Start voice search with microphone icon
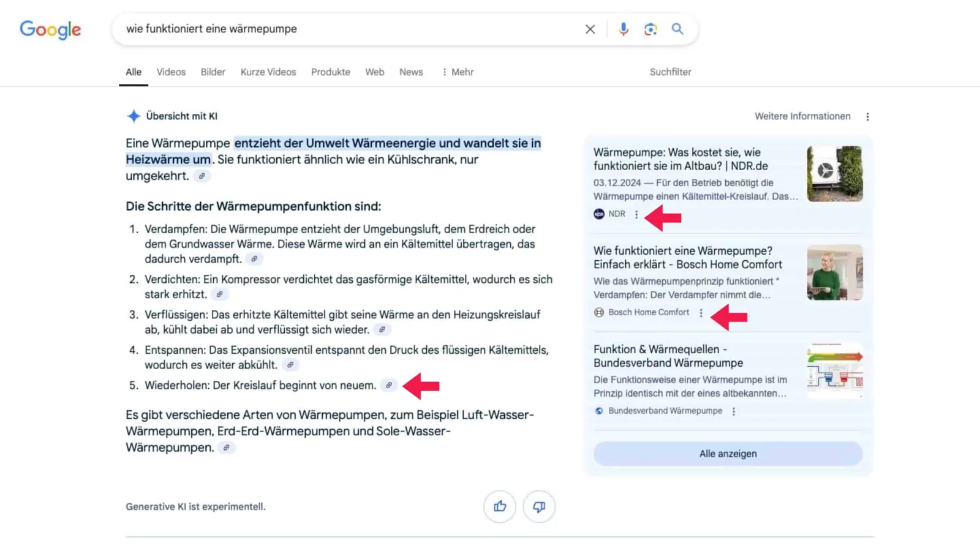980x551 pixels. tap(623, 29)
